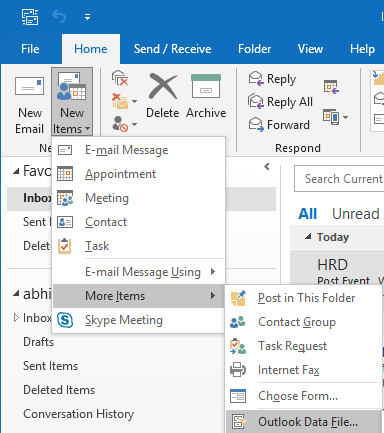Click the reply with Meeting icon
The height and width of the screenshot is (433, 384).
(331, 87)
